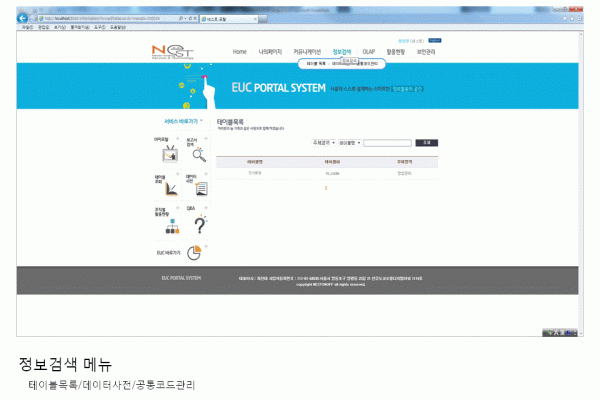Click page number 1 in pagination

click(326, 188)
